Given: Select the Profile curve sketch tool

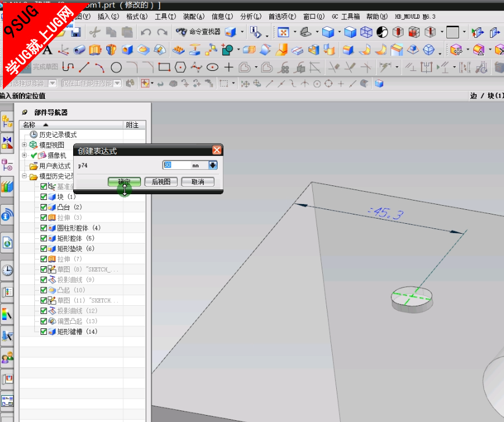Looking at the screenshot, I should point(68,67).
